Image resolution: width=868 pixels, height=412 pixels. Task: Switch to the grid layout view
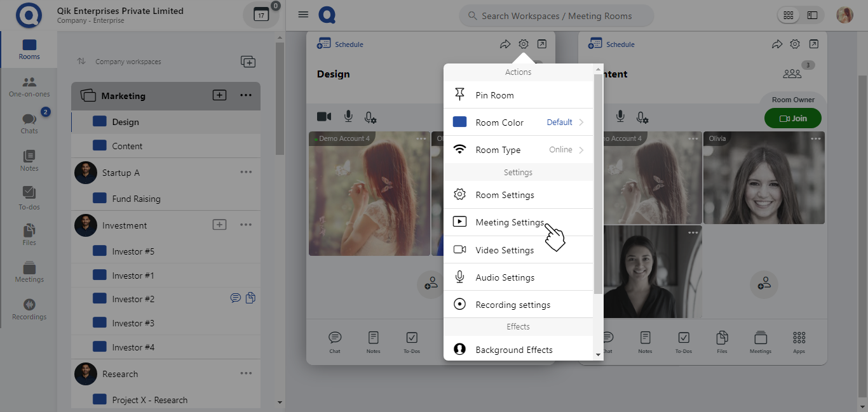coord(788,15)
